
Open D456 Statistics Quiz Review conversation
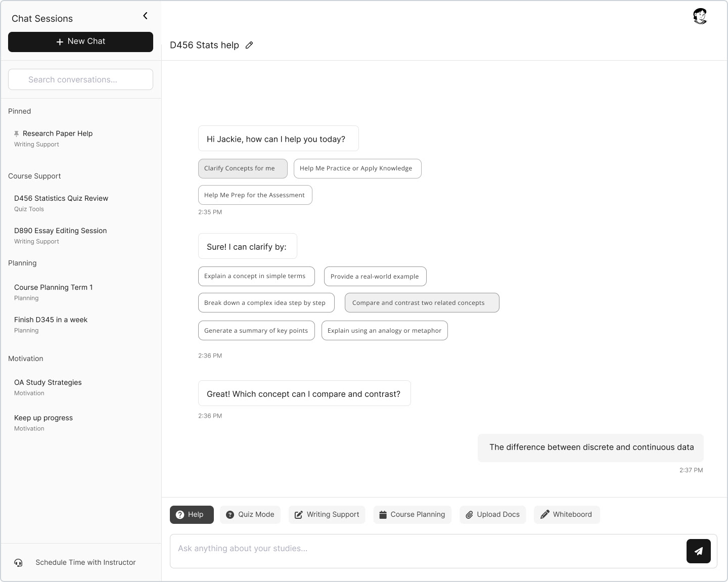[x=61, y=198]
